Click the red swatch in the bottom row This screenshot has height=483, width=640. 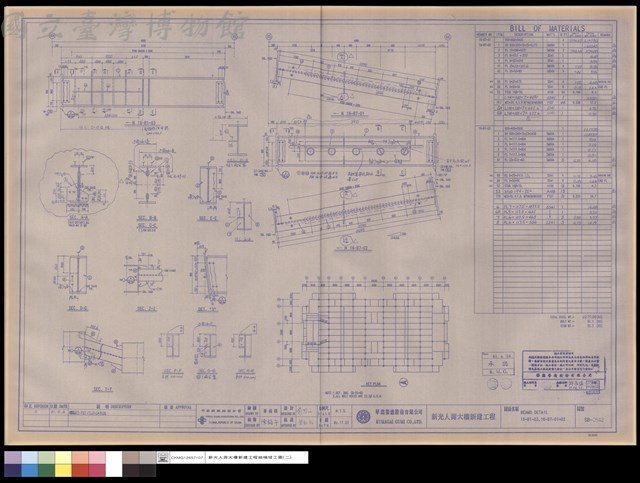coord(80,470)
